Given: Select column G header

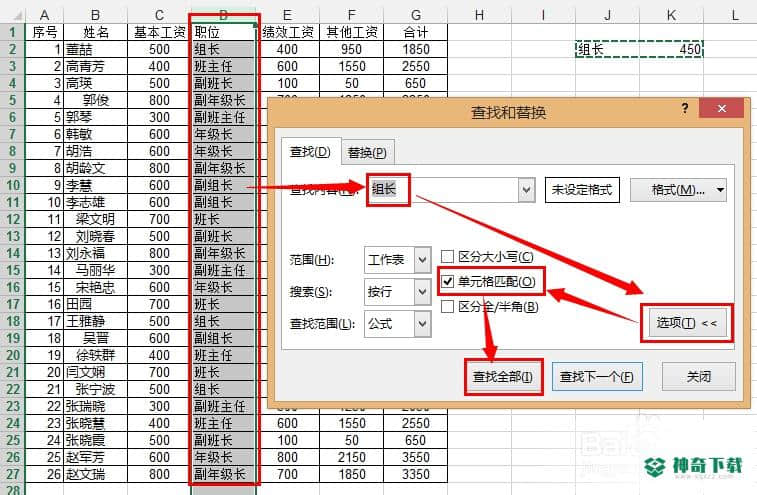Looking at the screenshot, I should [x=416, y=15].
